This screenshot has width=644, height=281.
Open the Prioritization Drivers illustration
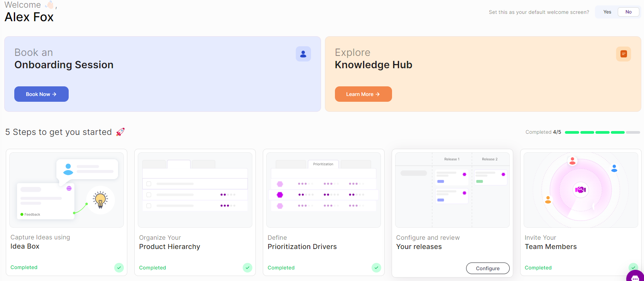pos(323,190)
